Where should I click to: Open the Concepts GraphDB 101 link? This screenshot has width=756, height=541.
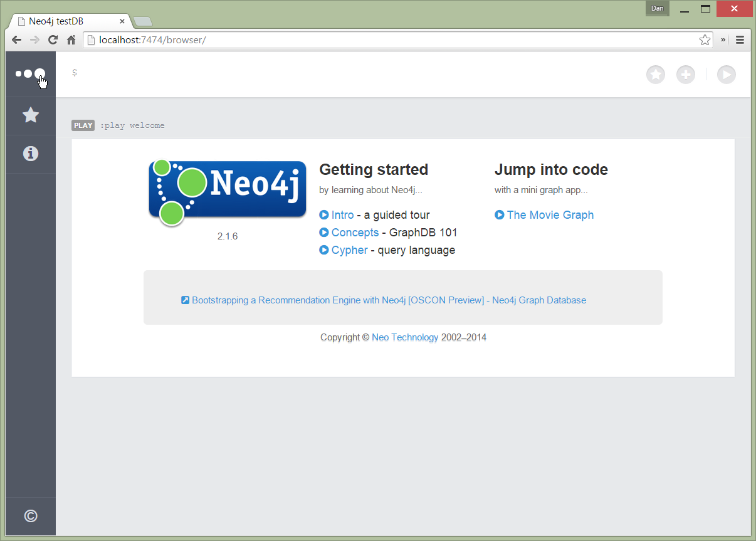355,233
